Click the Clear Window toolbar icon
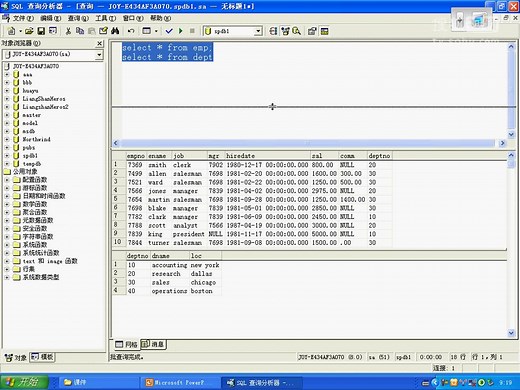Screen dimensions: 520x390 coord(103,31)
